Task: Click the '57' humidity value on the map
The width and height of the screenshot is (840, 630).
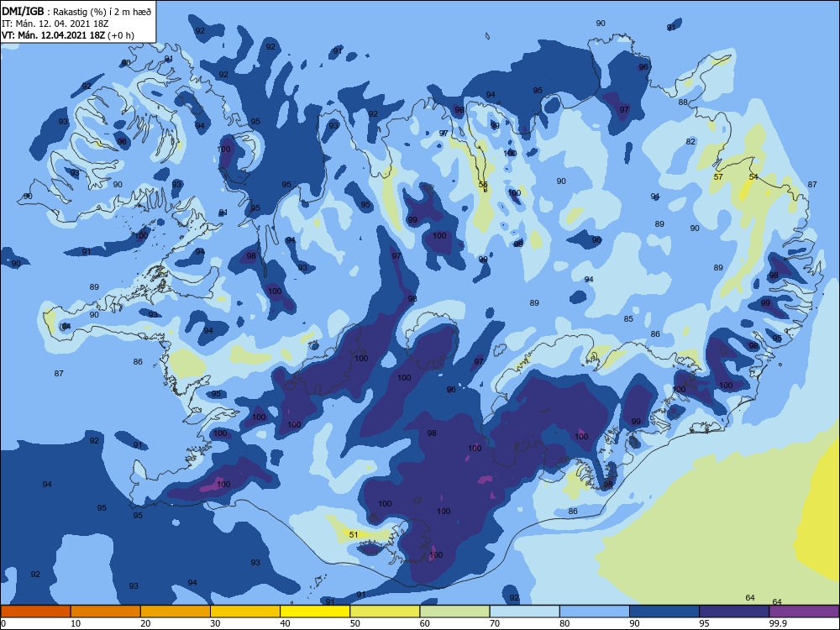Action: coord(718,176)
